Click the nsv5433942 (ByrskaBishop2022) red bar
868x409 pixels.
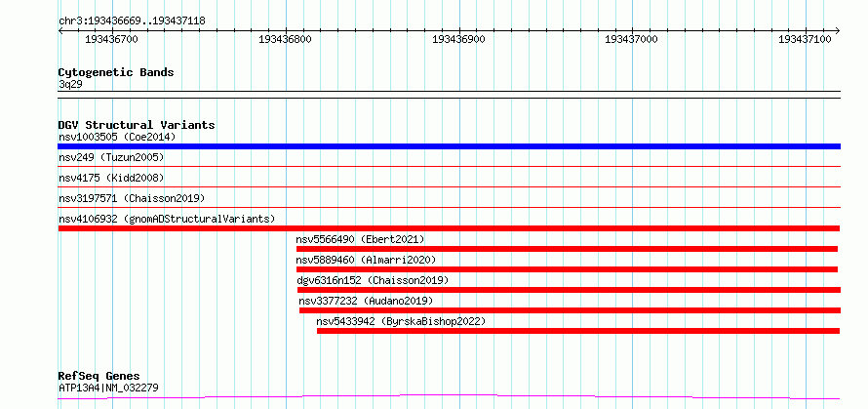[x=578, y=331]
